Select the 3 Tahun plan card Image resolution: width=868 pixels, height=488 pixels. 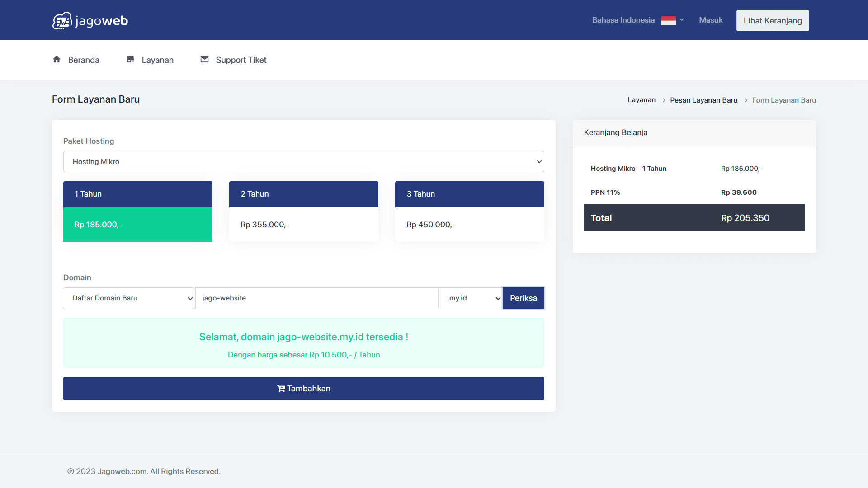pos(470,211)
